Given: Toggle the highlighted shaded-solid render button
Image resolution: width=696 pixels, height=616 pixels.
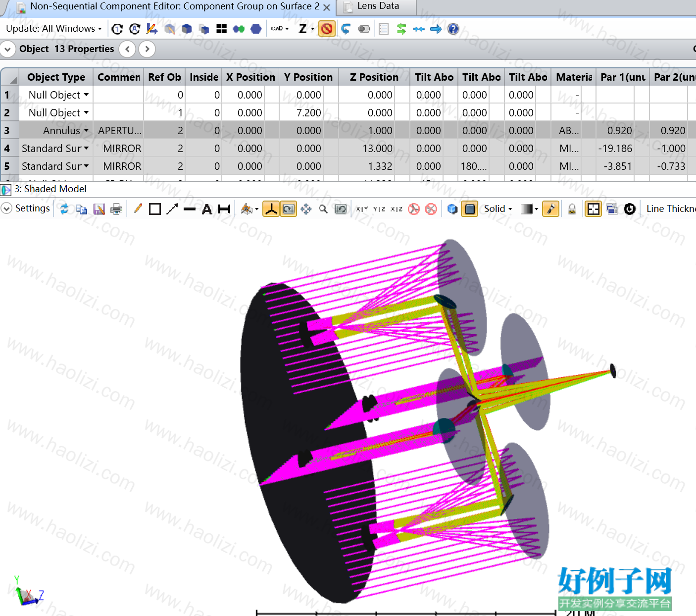Looking at the screenshot, I should [470, 209].
